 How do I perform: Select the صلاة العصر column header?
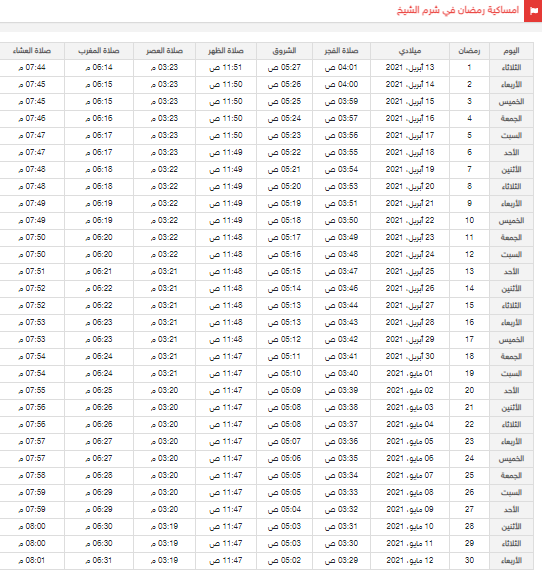[x=164, y=51]
